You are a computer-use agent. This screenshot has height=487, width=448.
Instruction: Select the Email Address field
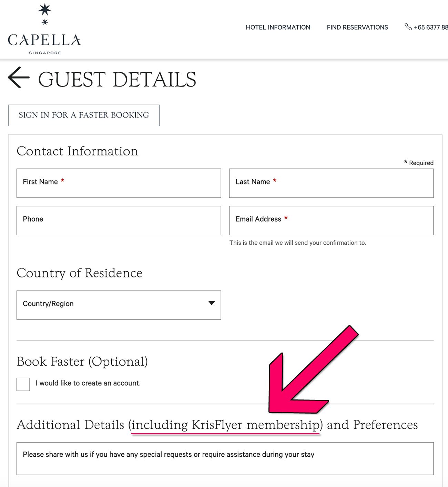pos(331,220)
